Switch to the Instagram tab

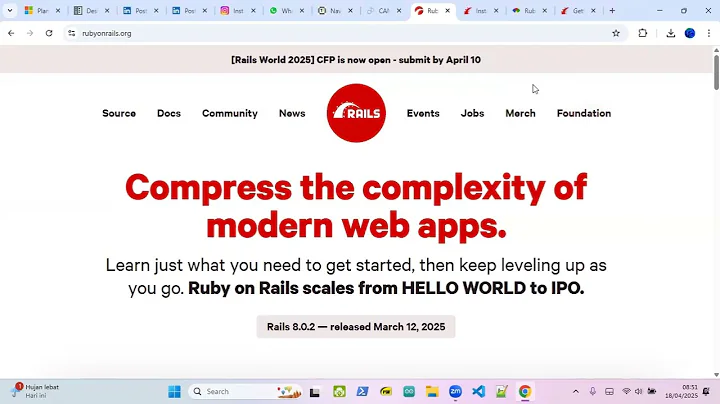[237, 11]
